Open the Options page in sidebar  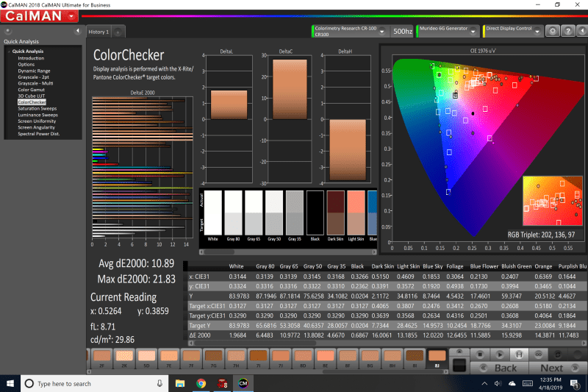coord(26,65)
